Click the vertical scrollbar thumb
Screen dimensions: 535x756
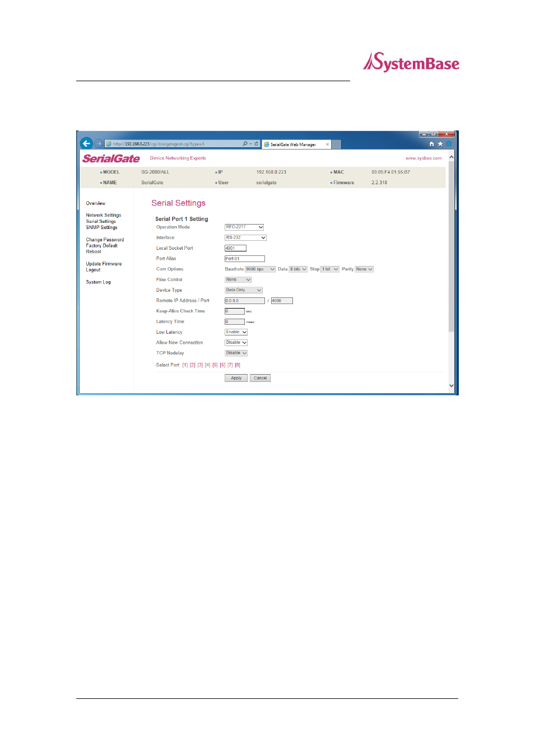[452, 246]
